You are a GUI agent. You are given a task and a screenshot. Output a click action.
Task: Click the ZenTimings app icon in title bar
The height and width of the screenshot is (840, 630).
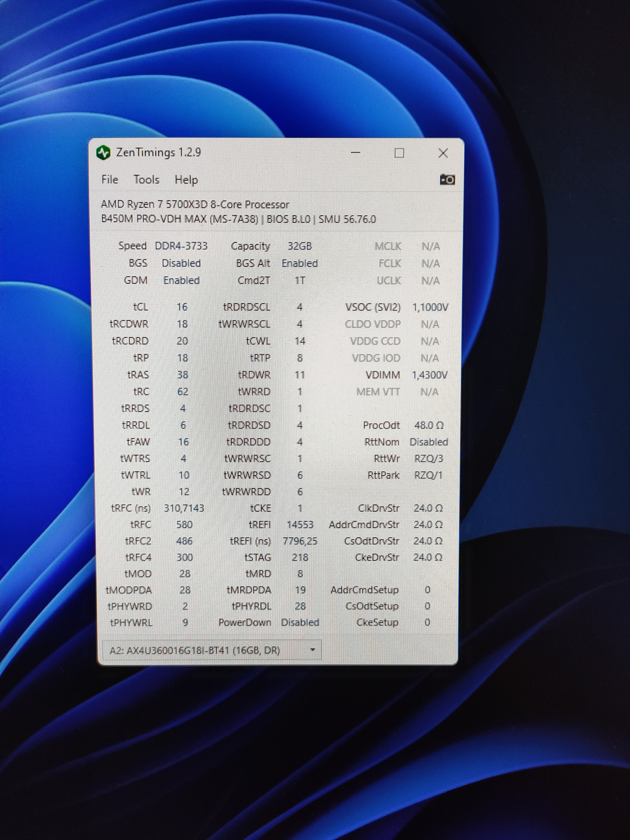click(x=103, y=153)
